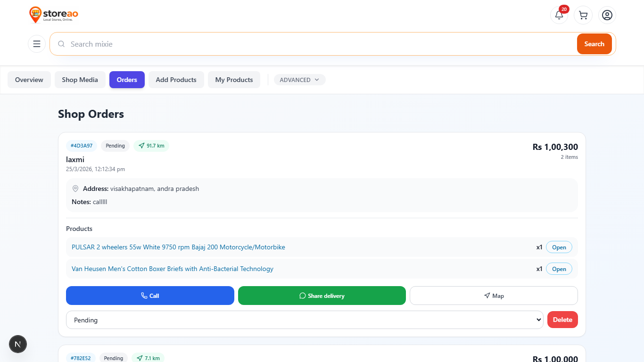The width and height of the screenshot is (644, 362).
Task: Click the 91.7 km distance badge
Action: point(151,146)
